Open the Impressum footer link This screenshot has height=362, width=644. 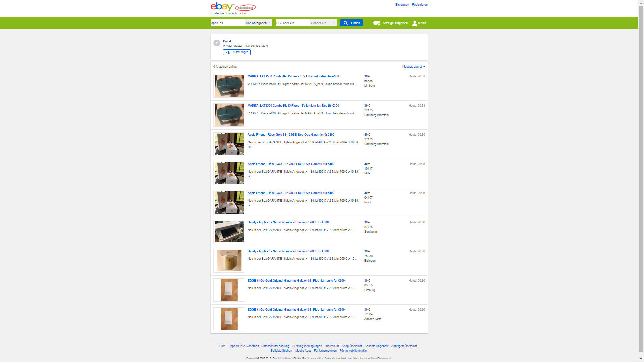331,346
